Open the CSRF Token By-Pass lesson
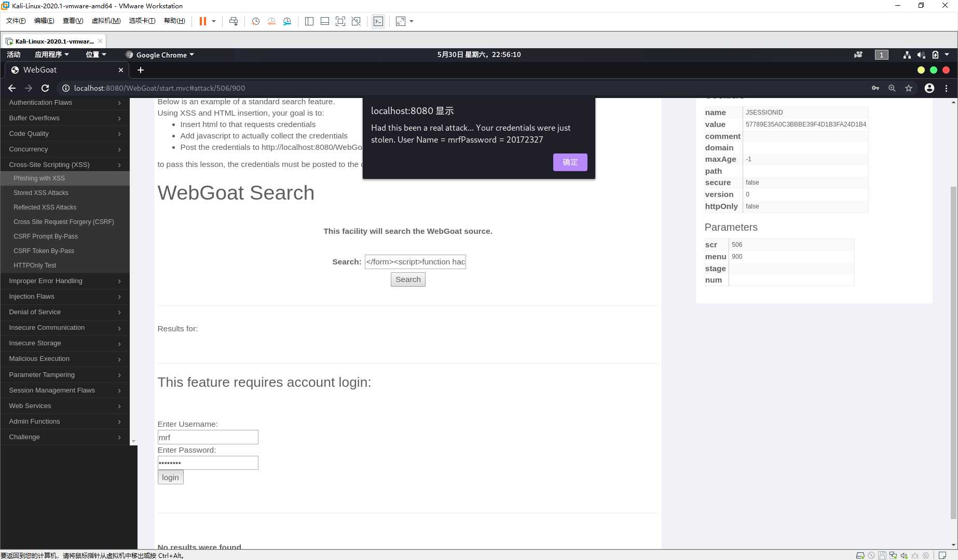Image resolution: width=958 pixels, height=560 pixels. coord(44,251)
